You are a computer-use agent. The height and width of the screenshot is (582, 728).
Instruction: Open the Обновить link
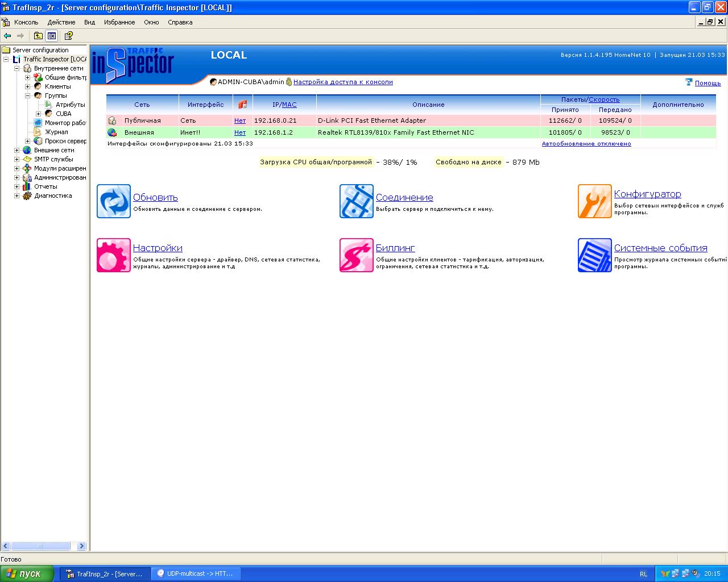click(155, 197)
